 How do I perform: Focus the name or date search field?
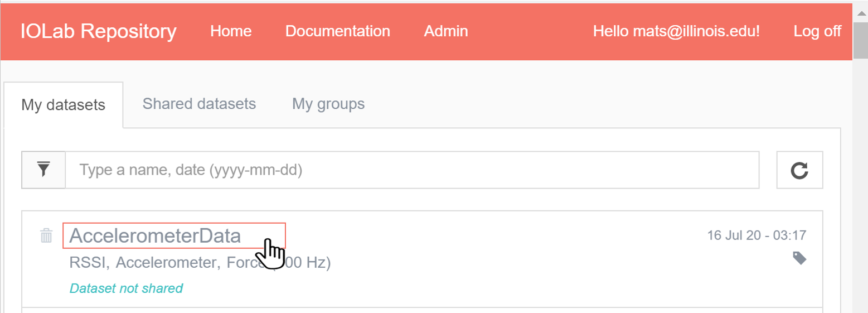coord(413,170)
